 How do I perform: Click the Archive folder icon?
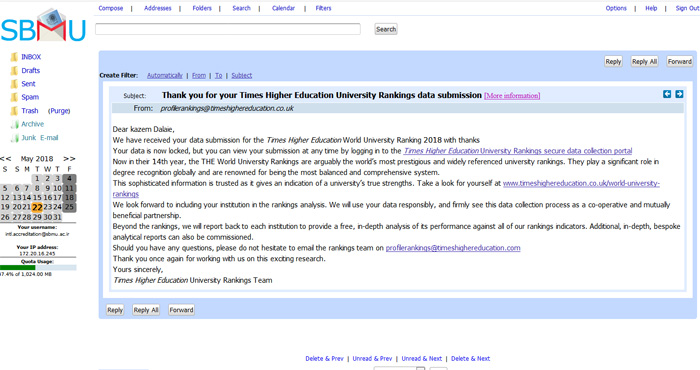14,125
